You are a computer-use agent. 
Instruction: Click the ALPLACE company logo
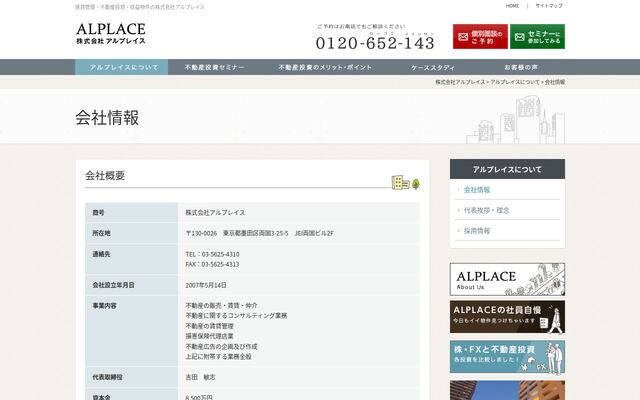pos(111,34)
